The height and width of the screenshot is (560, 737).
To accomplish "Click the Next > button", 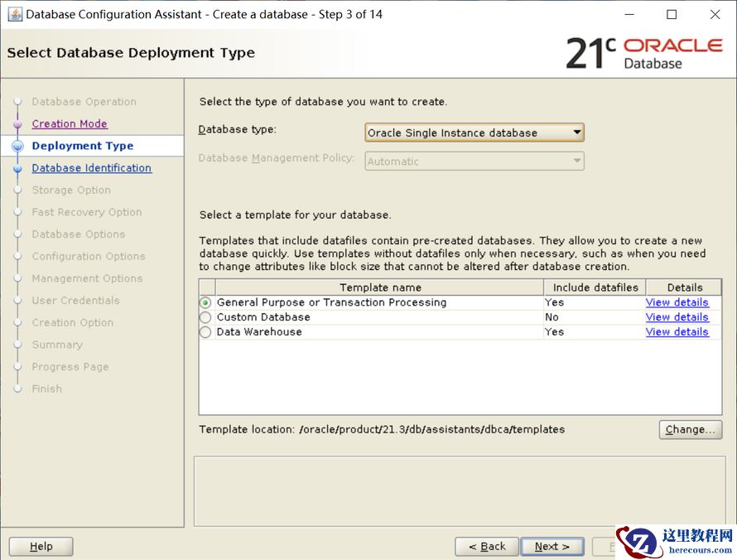I will (x=552, y=547).
